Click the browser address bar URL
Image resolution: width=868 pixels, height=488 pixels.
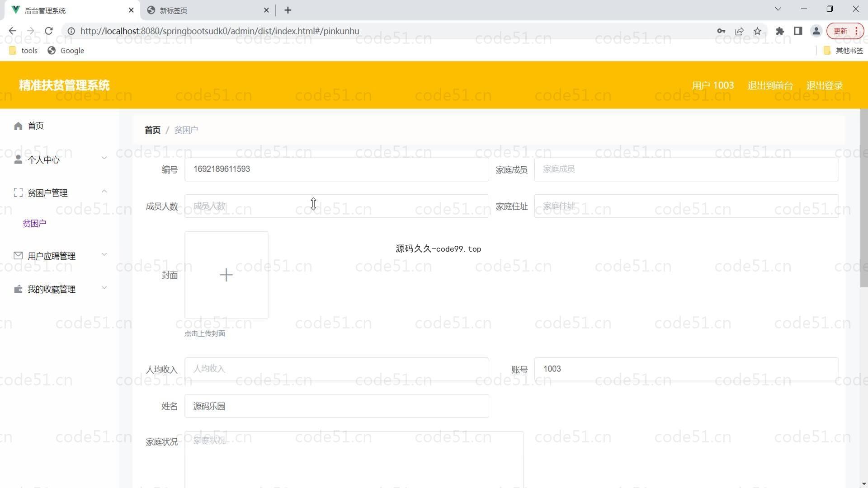point(220,31)
